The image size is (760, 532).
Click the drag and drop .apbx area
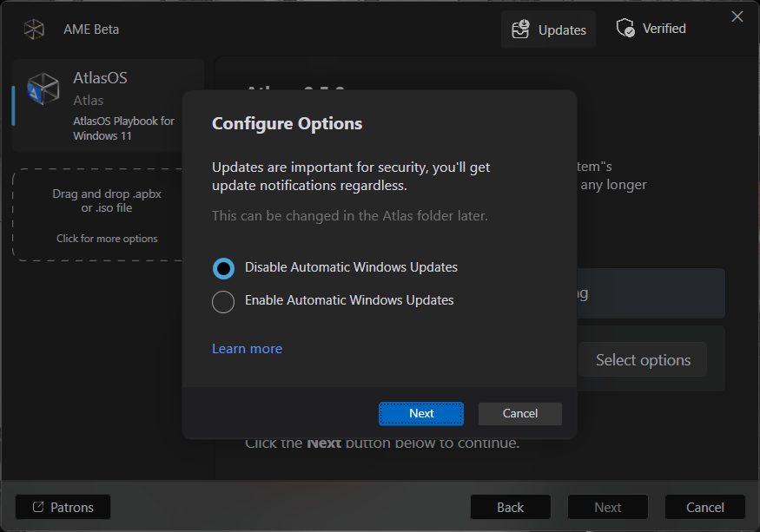tap(107, 201)
